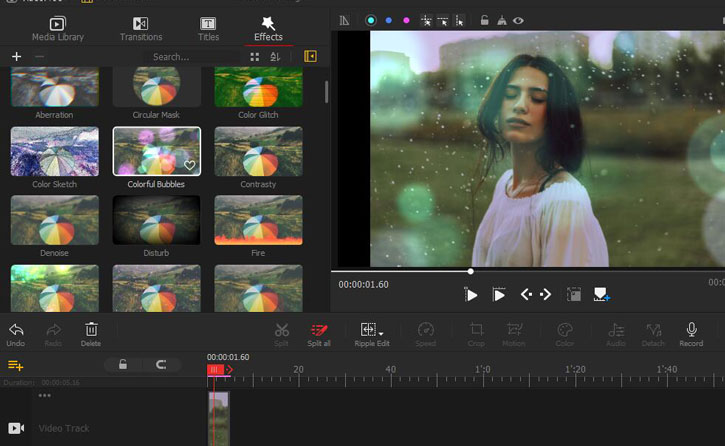
Task: Choose the Disturb effect thumbnail
Action: (157, 220)
